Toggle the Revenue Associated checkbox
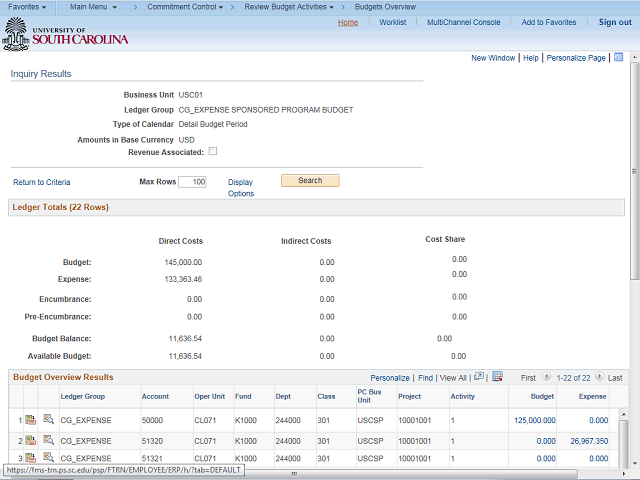This screenshot has height=480, width=640. pyautogui.click(x=212, y=152)
